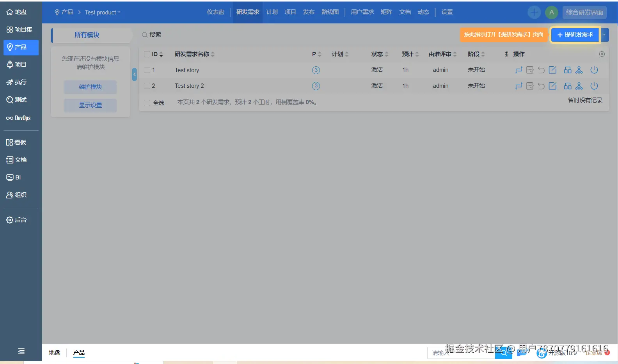The height and width of the screenshot is (364, 618).
Task: Open the user avatar A menu
Action: tap(552, 12)
